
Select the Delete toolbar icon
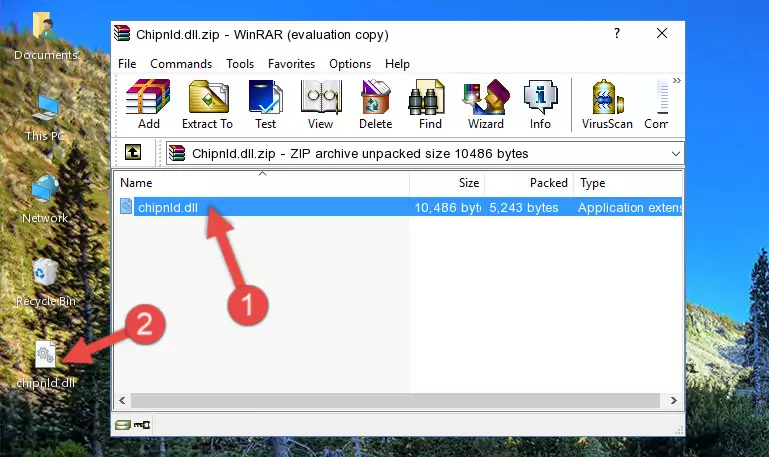[x=376, y=104]
